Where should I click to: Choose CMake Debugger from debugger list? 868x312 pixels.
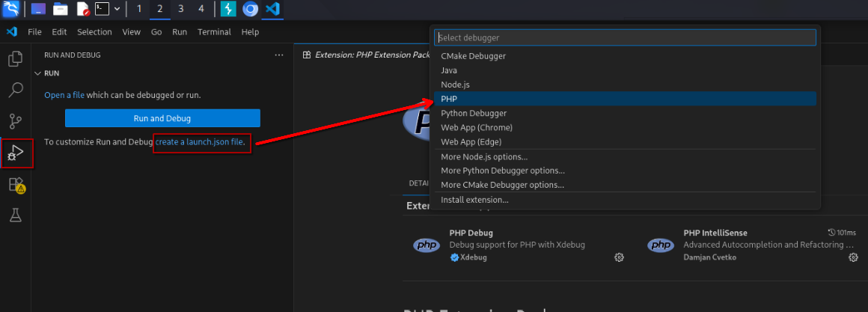(x=625, y=56)
